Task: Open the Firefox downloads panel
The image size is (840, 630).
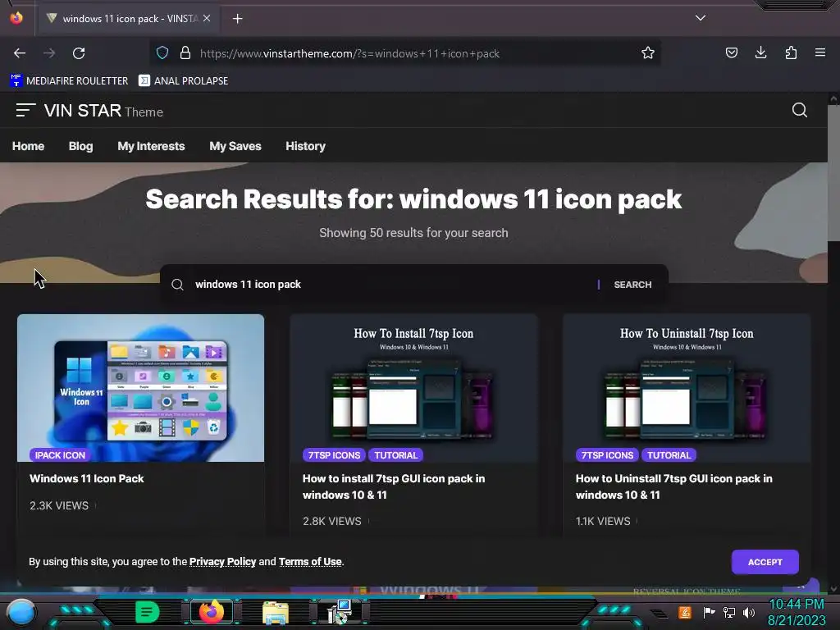Action: click(760, 53)
